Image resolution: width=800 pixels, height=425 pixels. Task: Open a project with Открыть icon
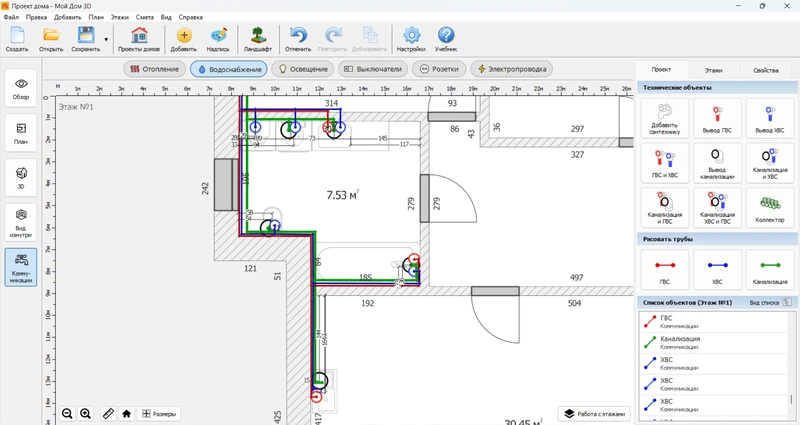point(51,39)
